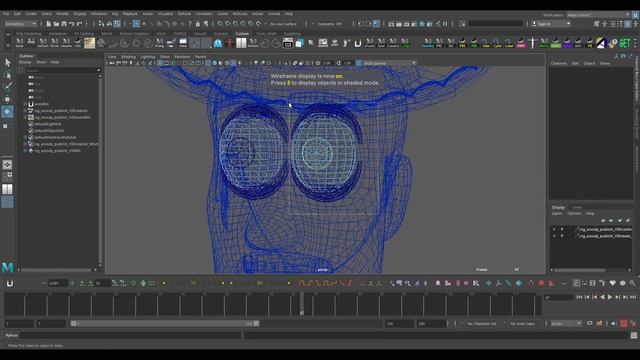This screenshot has width=640, height=360.
Task: Toggle playback P of first display layer
Action: (x=562, y=229)
